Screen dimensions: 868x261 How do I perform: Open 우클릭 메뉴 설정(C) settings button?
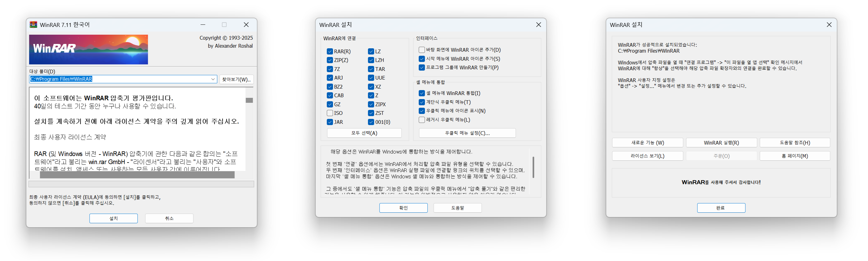pos(467,133)
